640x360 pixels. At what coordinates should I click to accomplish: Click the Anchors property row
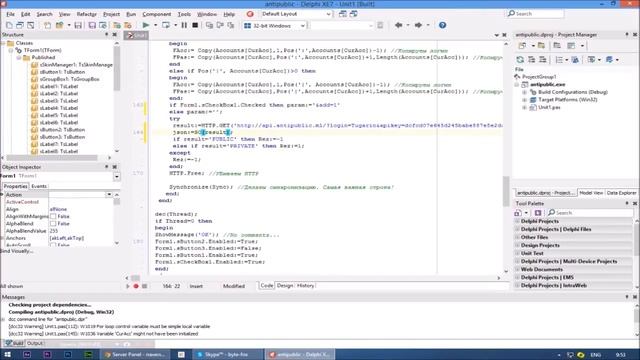[x=60, y=238]
